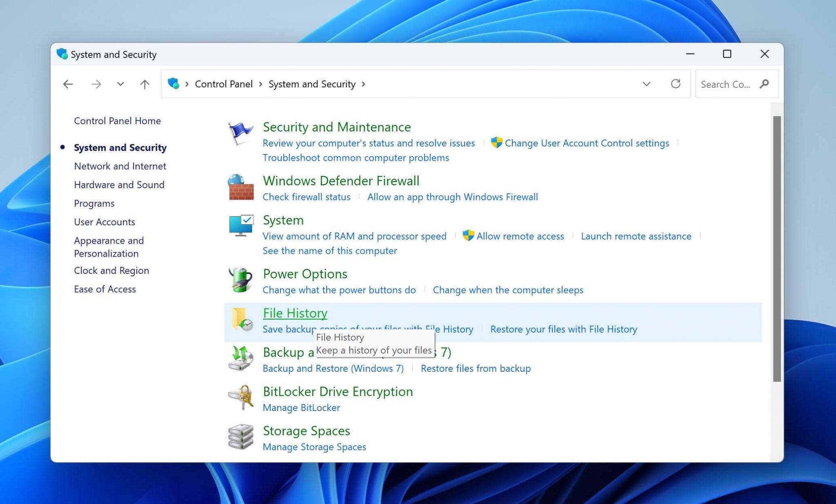Open Change User Account Control settings
This screenshot has height=504, width=836.
tap(587, 143)
